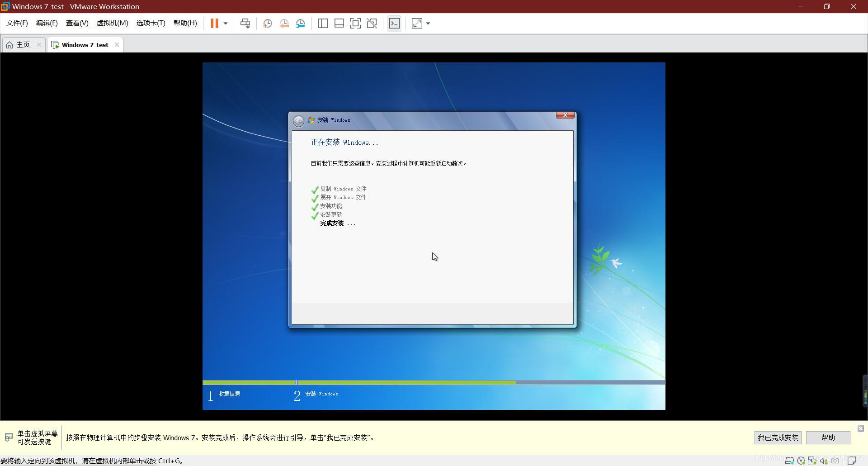The height and width of the screenshot is (466, 868).
Task: Click the stretch guest display icon
Action: click(417, 23)
